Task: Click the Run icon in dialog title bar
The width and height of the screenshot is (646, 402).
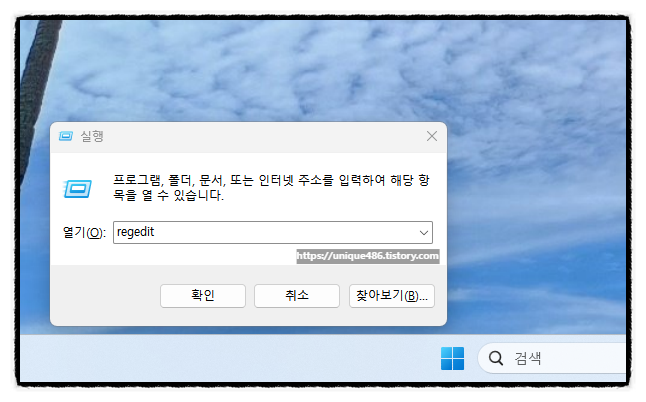Action: click(66, 136)
